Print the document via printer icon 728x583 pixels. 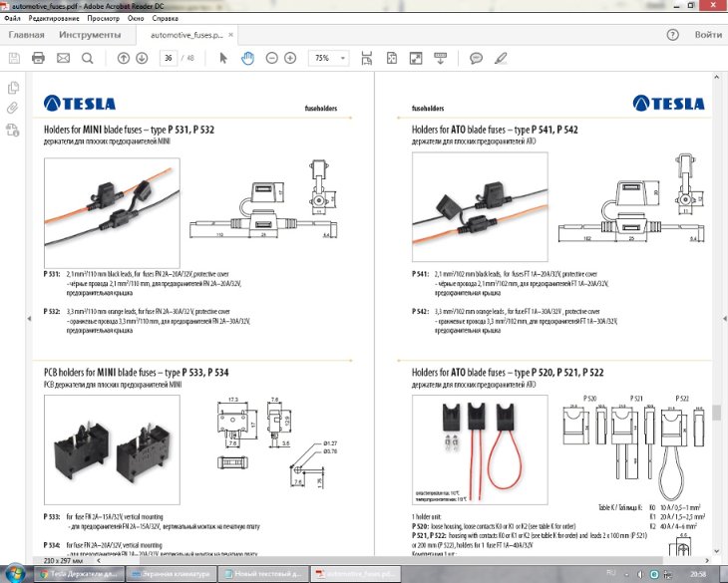[x=38, y=58]
